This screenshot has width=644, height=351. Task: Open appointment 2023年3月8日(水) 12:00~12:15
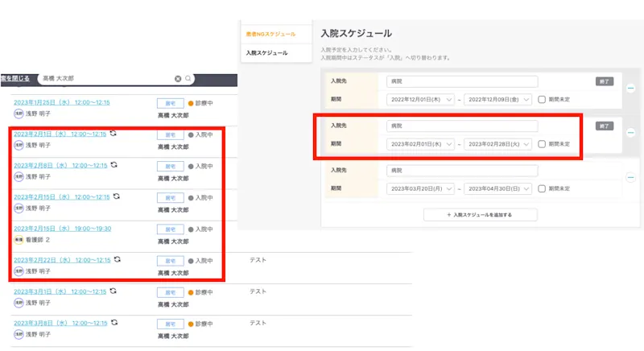click(61, 324)
